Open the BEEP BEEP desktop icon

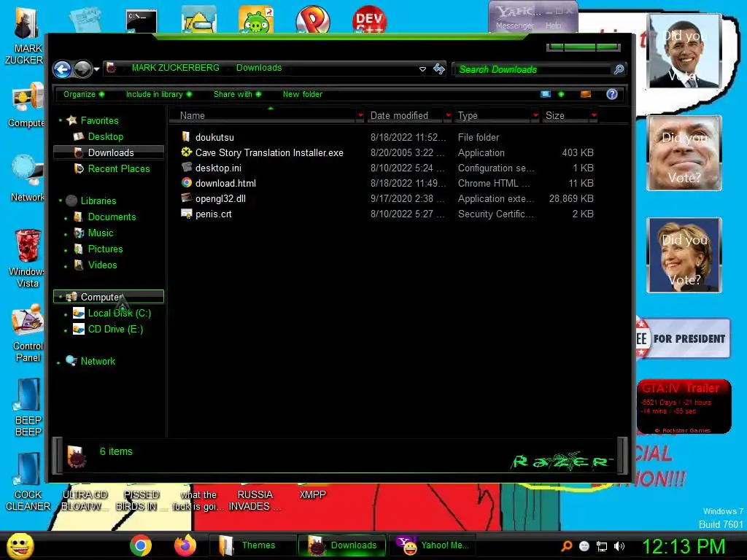tap(28, 407)
